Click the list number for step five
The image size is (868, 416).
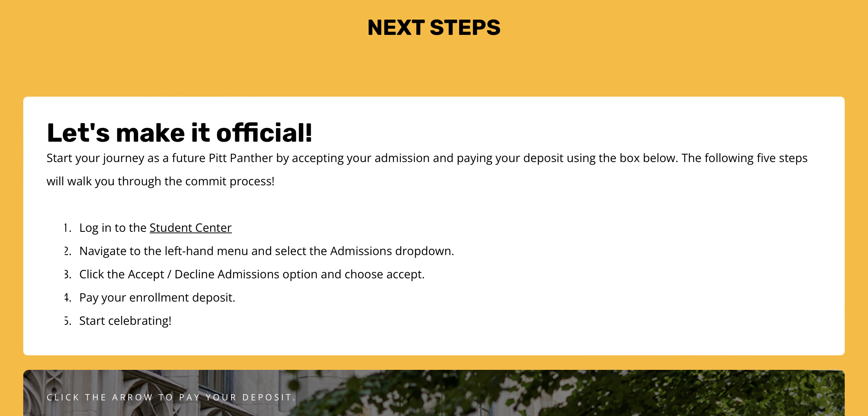(x=68, y=321)
